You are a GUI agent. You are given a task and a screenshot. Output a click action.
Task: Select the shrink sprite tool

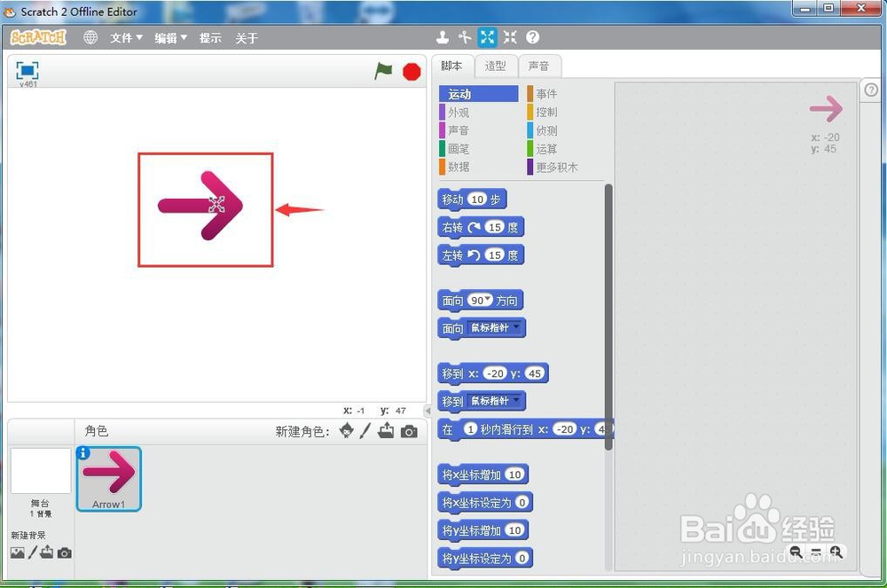click(x=510, y=37)
